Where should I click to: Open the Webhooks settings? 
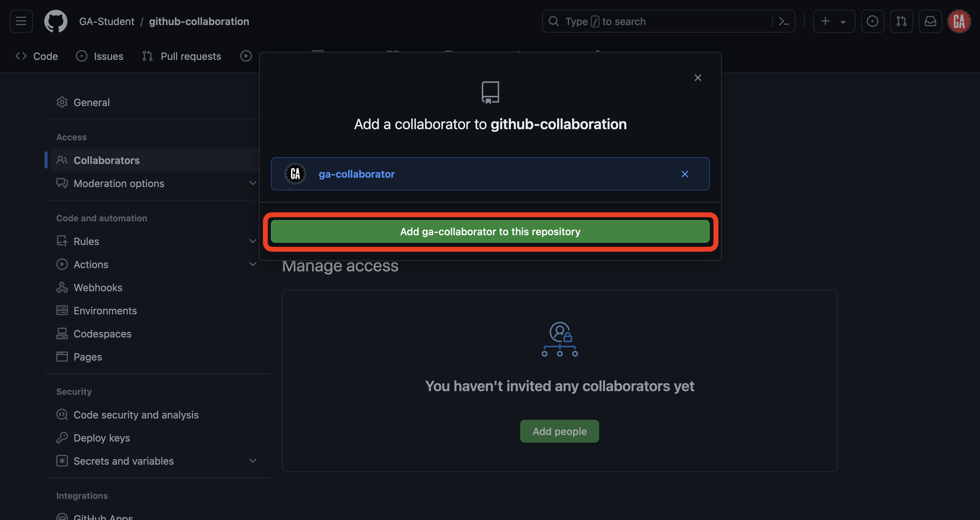click(98, 287)
